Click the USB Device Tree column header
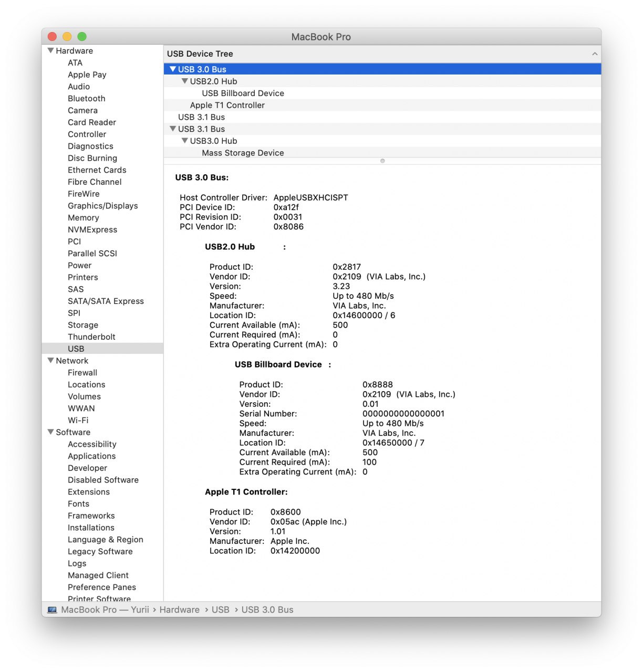 [382, 54]
